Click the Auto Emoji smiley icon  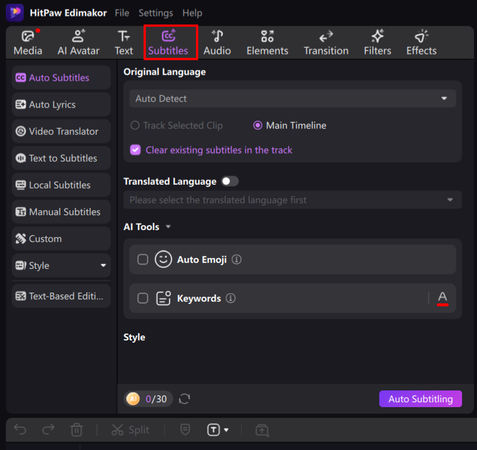pos(163,259)
